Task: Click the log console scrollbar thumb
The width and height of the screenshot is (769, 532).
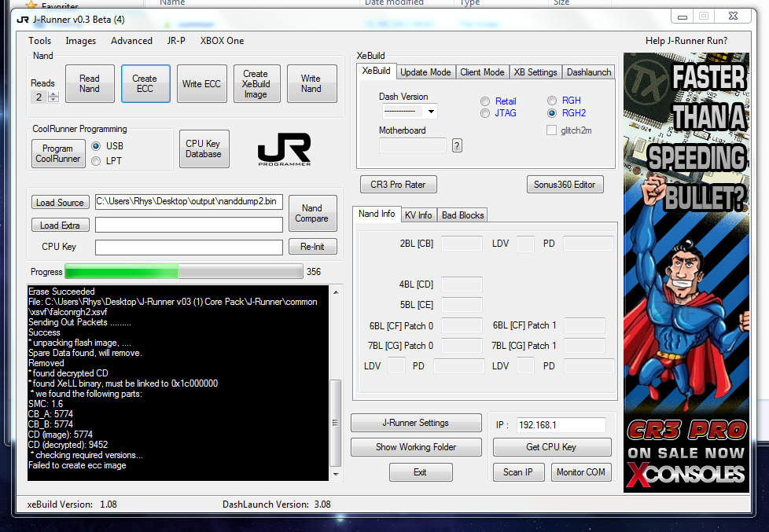Action: coord(336,423)
